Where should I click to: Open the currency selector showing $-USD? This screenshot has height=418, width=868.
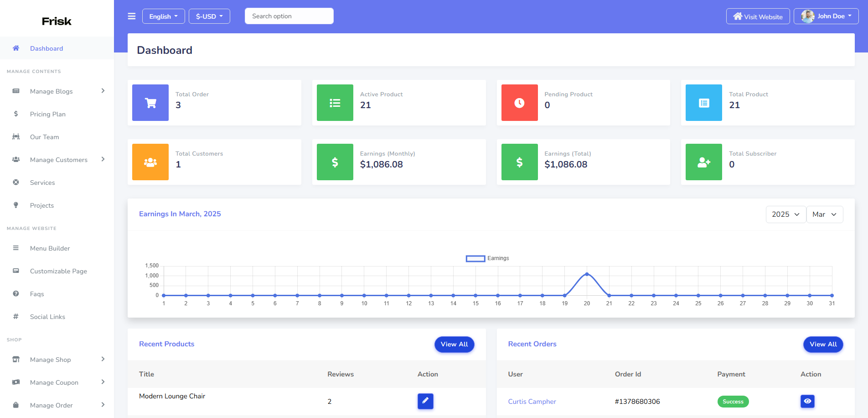click(x=209, y=16)
